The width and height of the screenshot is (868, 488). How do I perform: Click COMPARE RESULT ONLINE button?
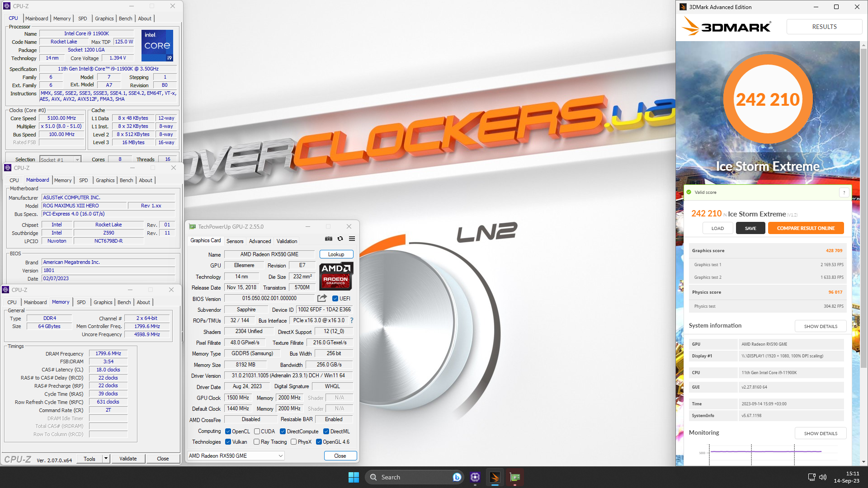pos(806,228)
